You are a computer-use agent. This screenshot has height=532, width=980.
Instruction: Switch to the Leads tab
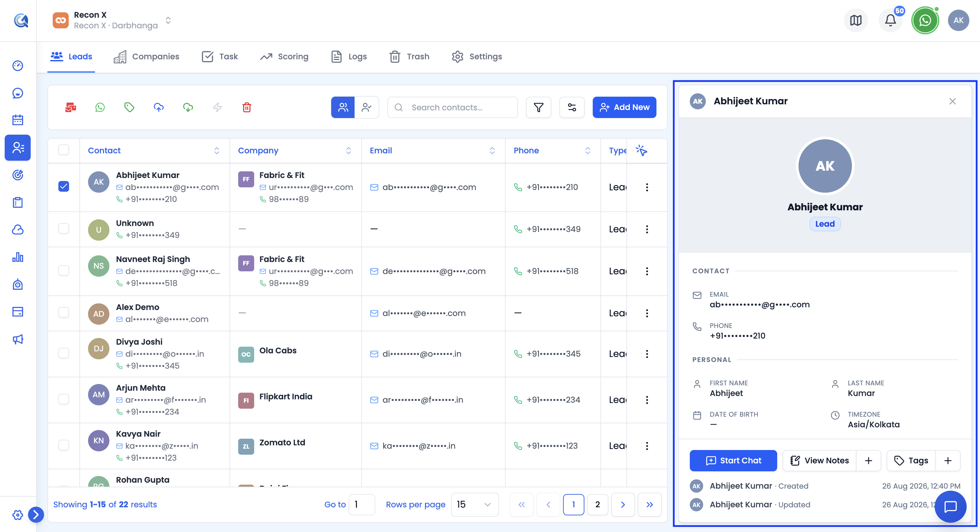71,57
